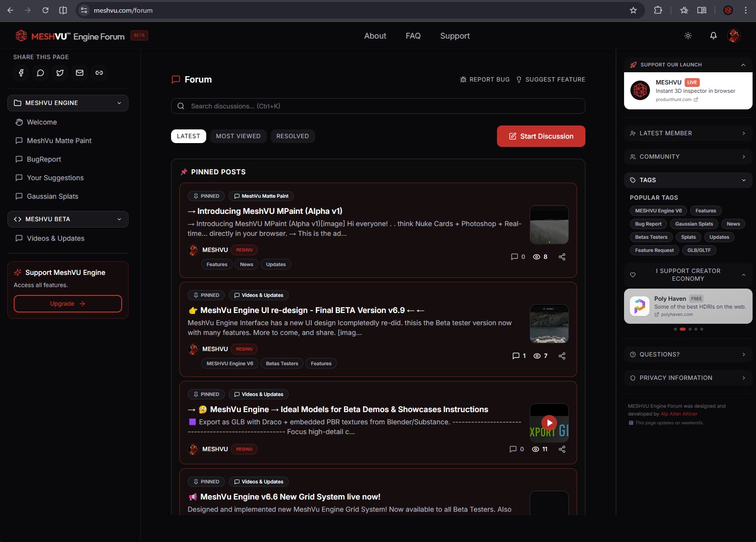
Task: Open MESHVU Product Hunt launch card
Action: tap(688, 90)
